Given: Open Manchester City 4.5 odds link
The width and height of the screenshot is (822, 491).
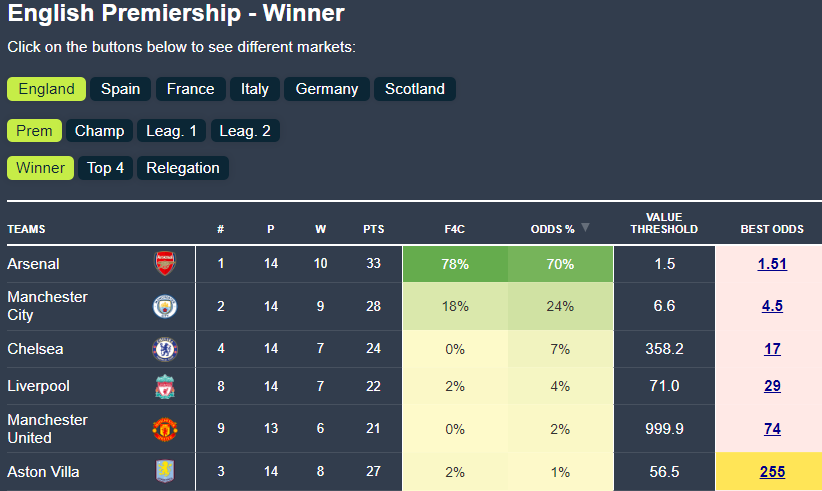Looking at the screenshot, I should pos(772,306).
